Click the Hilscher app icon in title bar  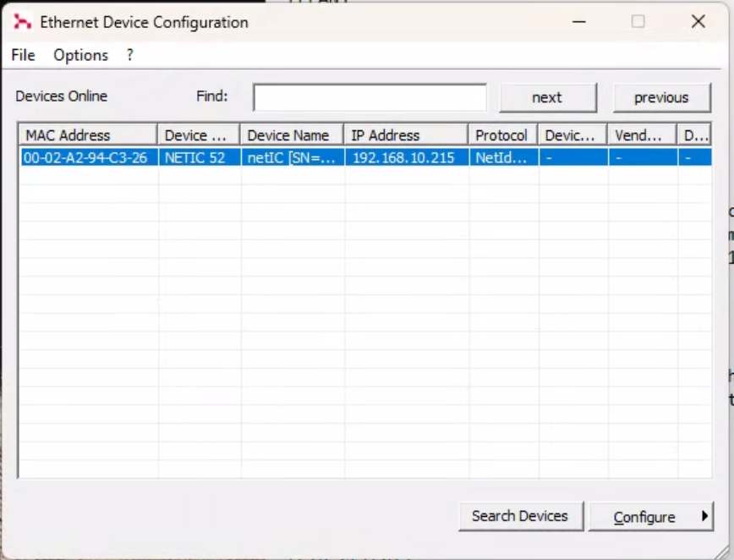22,22
